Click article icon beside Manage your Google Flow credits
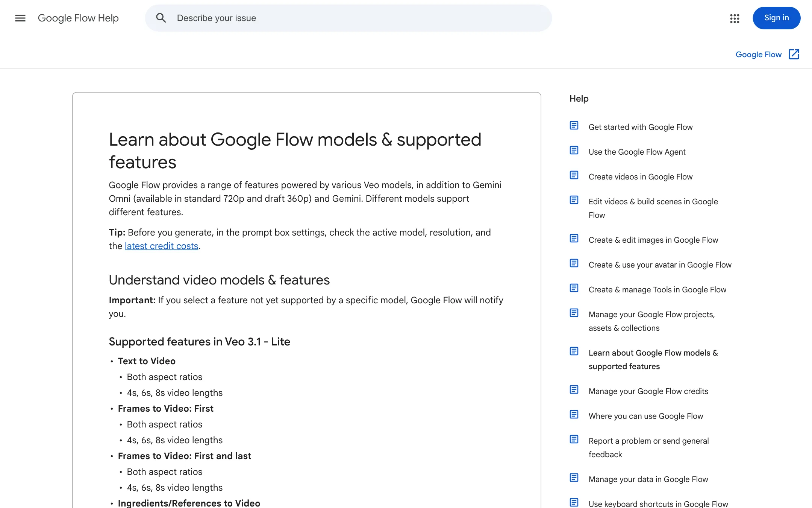 (x=574, y=389)
